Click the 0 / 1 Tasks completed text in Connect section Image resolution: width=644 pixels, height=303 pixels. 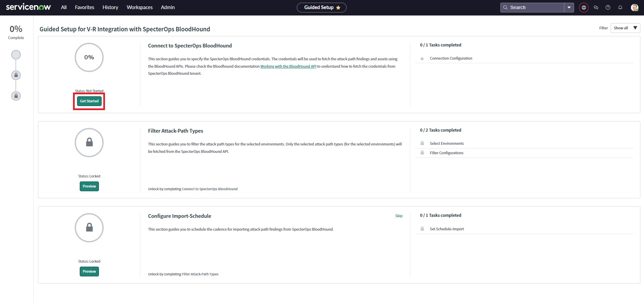pyautogui.click(x=440, y=45)
